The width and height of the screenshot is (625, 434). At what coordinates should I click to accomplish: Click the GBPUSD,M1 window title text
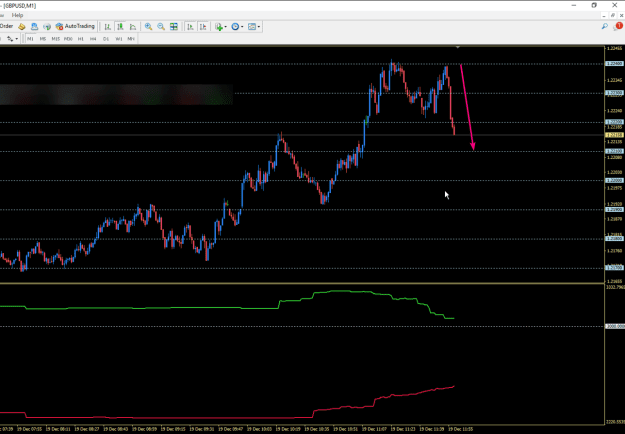20,6
